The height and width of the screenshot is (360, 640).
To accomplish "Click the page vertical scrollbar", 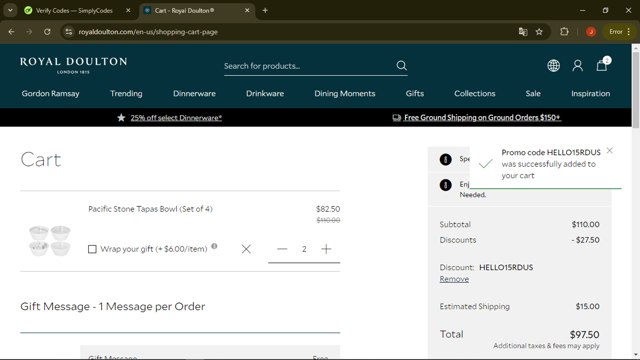I will pos(636,89).
